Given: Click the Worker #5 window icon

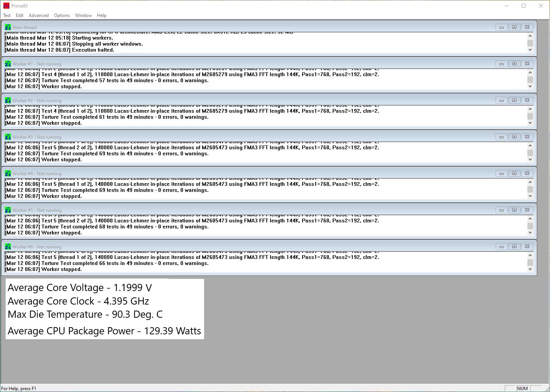Looking at the screenshot, I should click(x=8, y=210).
